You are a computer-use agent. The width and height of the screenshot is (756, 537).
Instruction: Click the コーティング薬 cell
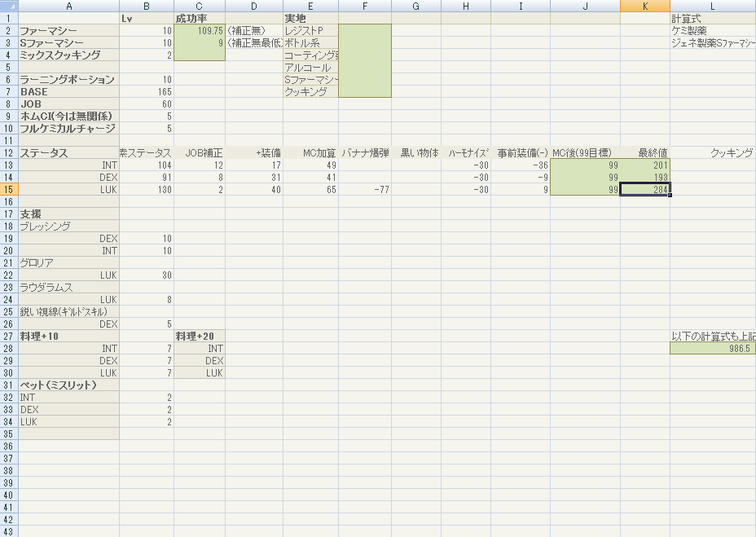coord(310,55)
